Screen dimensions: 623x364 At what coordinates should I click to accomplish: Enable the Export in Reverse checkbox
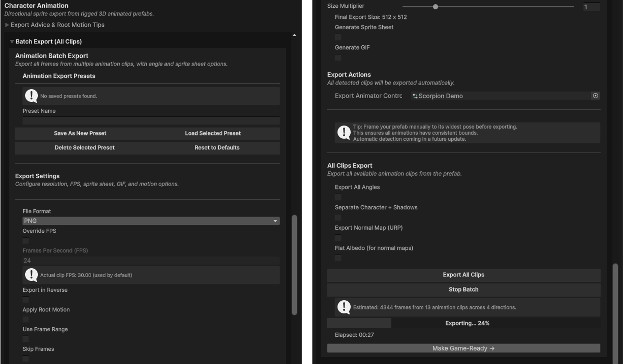point(26,300)
